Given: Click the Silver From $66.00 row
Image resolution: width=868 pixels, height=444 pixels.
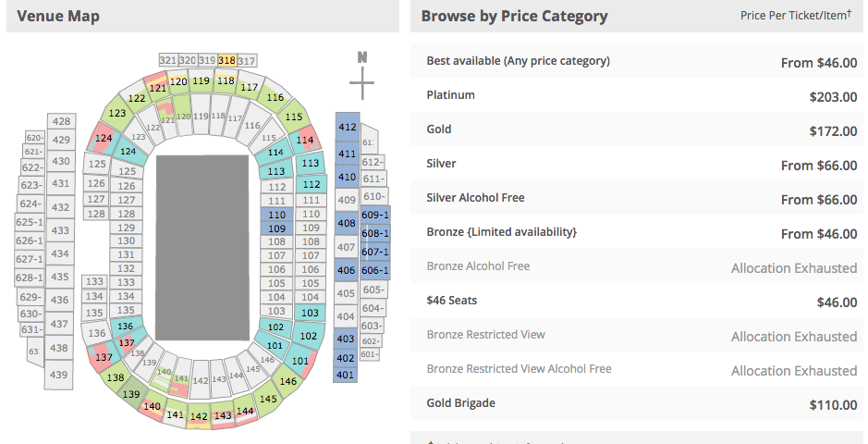Looking at the screenshot, I should (x=637, y=164).
